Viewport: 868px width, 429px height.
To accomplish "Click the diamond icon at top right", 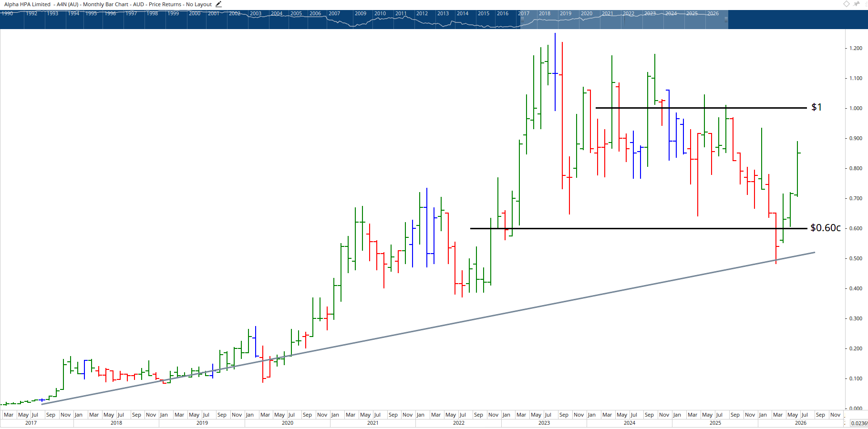I will pyautogui.click(x=847, y=4).
